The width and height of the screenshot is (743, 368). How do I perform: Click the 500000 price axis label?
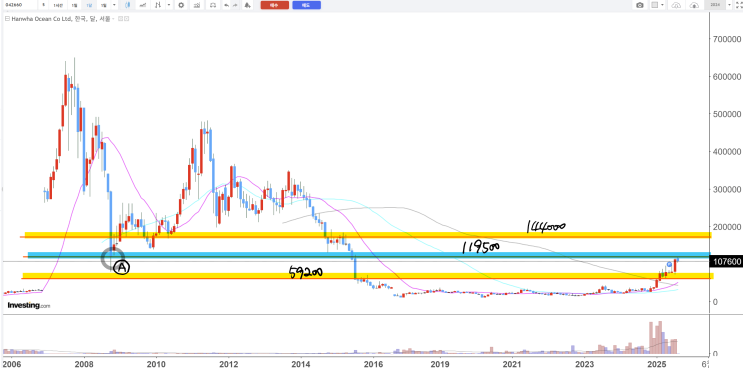726,114
